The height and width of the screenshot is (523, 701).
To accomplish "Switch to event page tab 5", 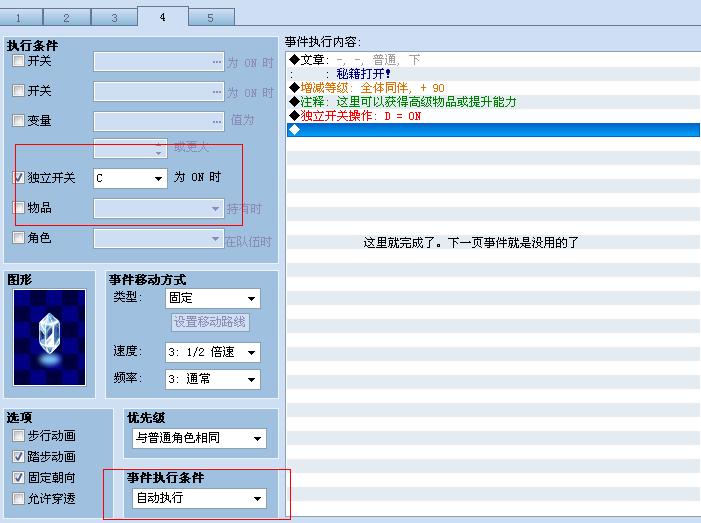I will coord(211,18).
